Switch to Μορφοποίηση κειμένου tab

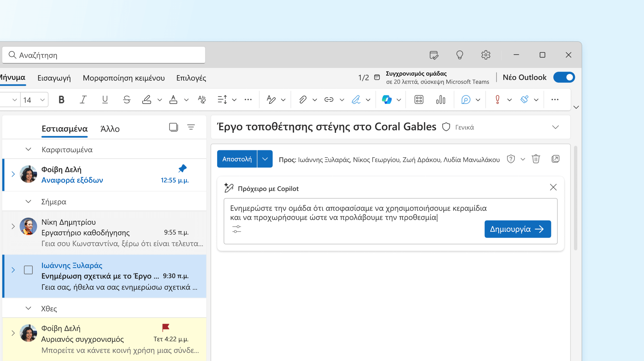tap(124, 78)
